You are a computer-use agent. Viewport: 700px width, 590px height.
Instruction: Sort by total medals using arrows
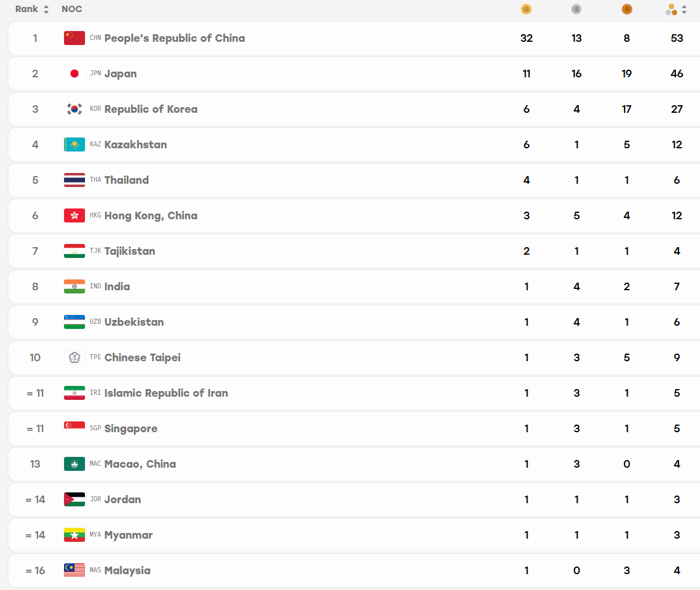(x=684, y=10)
